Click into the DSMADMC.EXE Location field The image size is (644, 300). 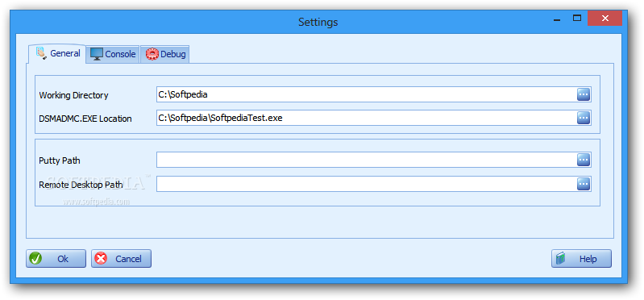coord(367,118)
